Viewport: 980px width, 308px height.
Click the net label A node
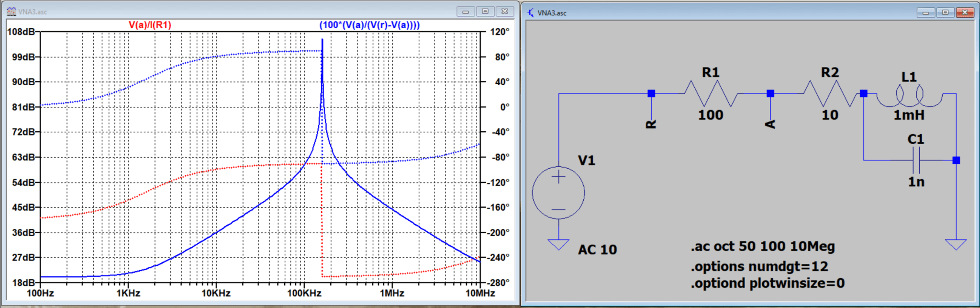click(x=770, y=124)
